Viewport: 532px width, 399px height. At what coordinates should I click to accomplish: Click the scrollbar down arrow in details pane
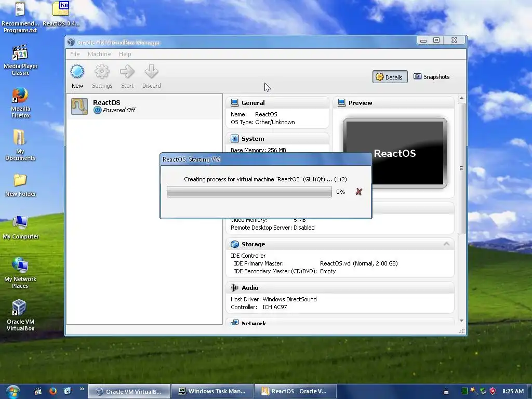(461, 321)
